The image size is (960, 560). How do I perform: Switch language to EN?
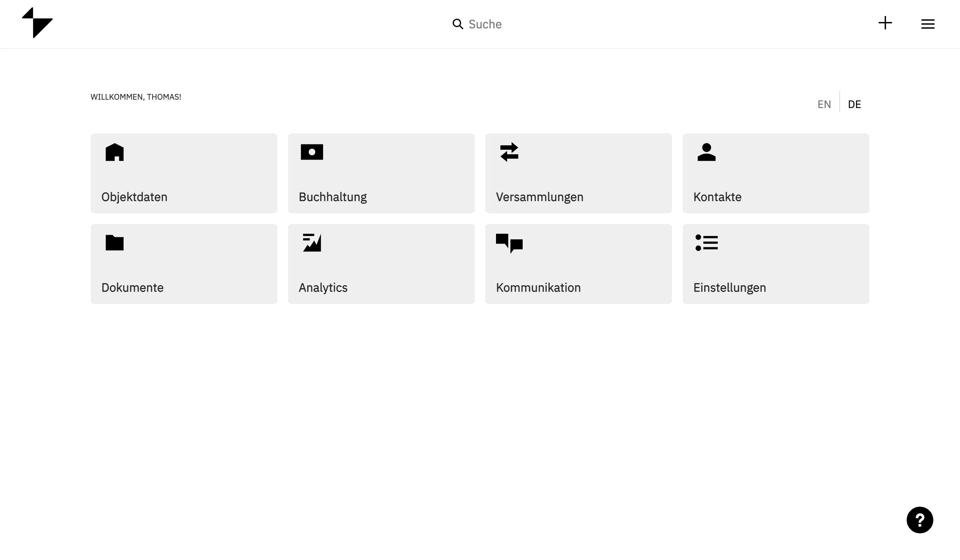tap(824, 104)
